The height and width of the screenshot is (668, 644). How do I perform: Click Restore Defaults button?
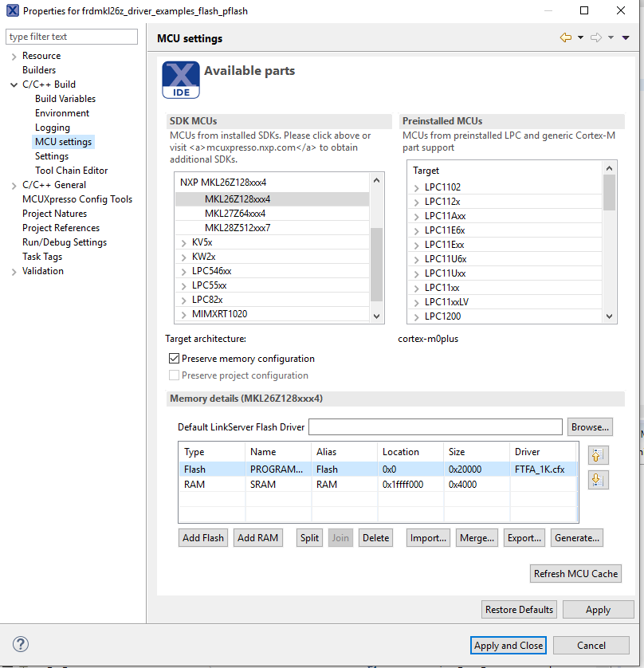pos(519,609)
